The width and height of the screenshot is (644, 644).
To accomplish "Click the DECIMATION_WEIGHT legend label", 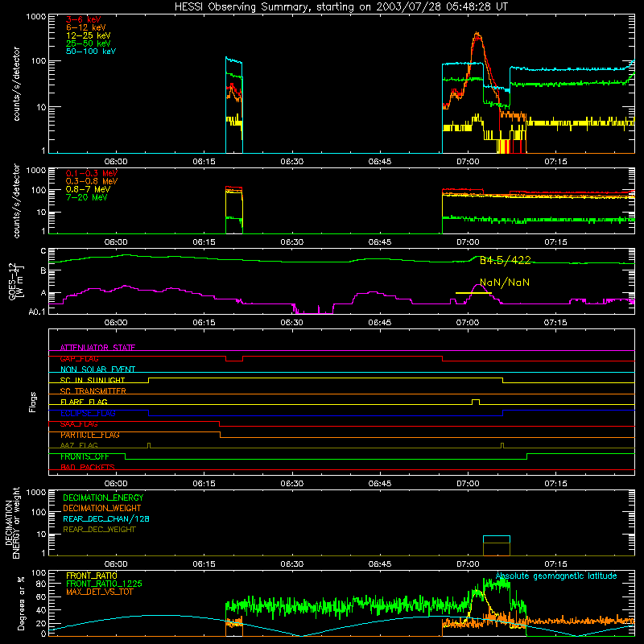I will point(102,509).
